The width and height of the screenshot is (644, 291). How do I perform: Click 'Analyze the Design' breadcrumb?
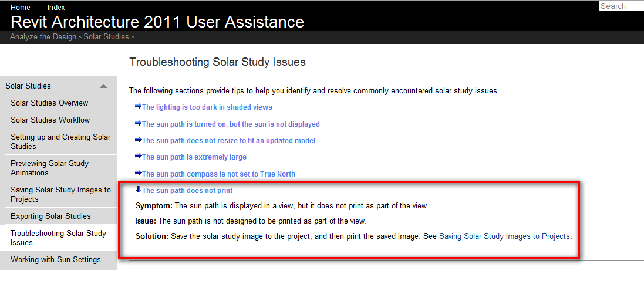point(43,37)
